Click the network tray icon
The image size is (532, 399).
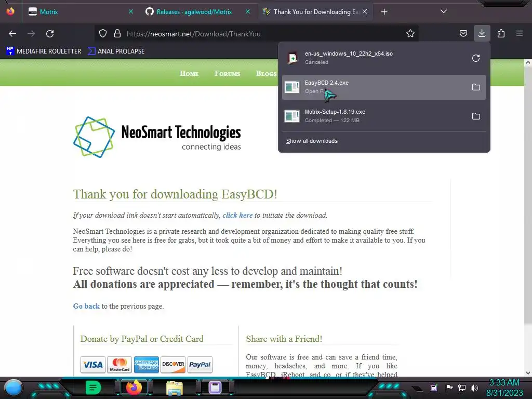462,388
